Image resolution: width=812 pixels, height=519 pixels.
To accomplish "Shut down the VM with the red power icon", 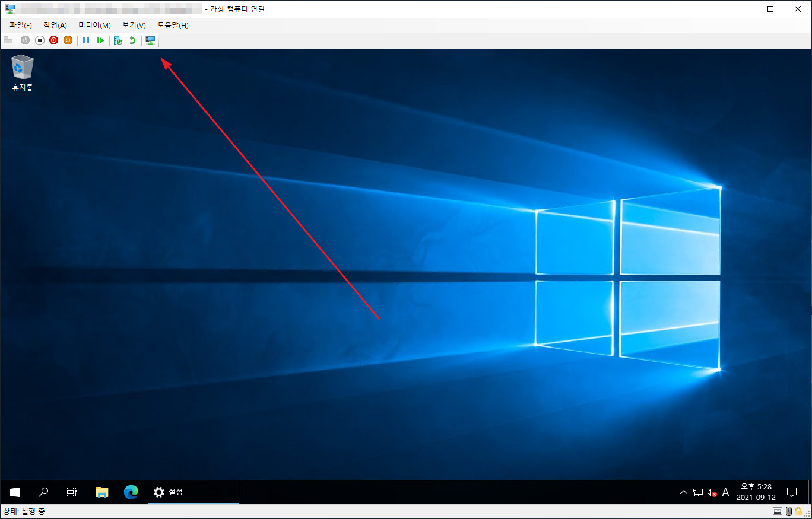I will (54, 40).
